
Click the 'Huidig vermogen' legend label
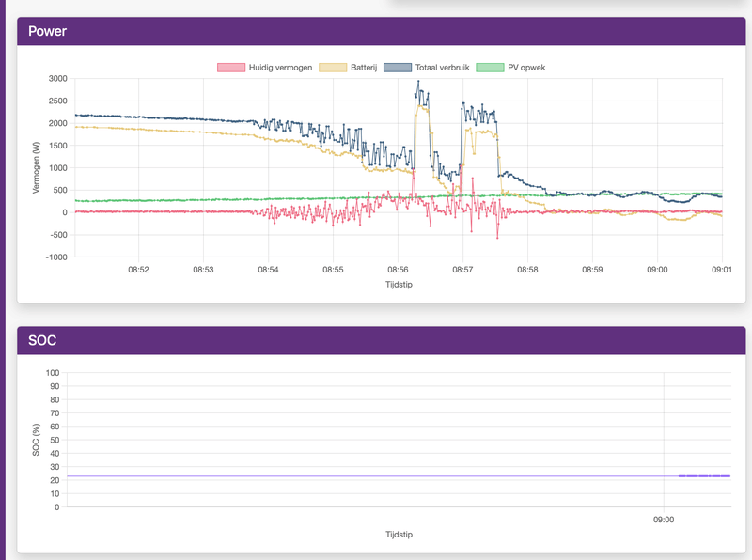280,68
